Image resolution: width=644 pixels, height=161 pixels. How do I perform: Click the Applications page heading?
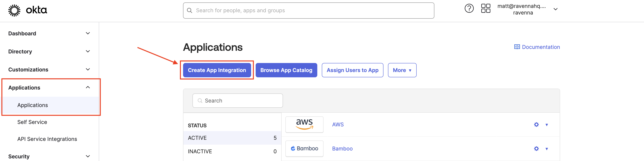[x=213, y=47]
